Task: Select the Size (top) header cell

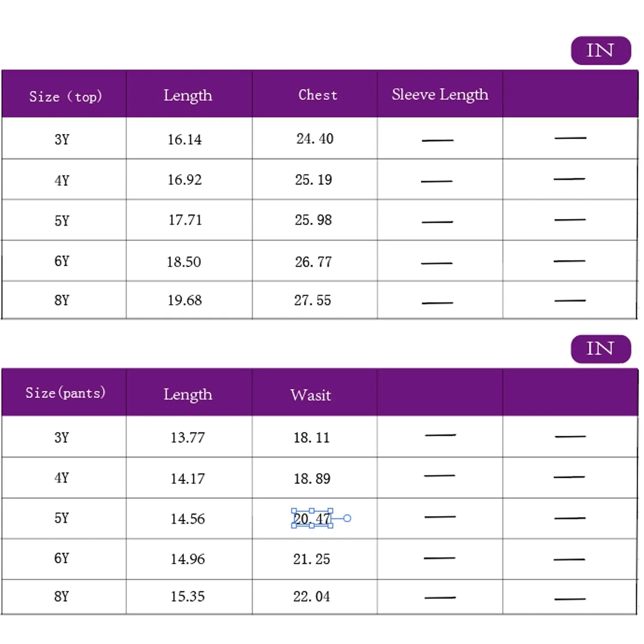Action: (65, 96)
